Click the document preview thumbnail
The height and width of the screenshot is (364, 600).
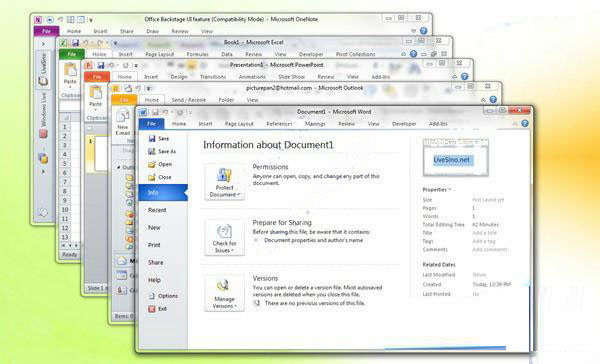click(455, 158)
